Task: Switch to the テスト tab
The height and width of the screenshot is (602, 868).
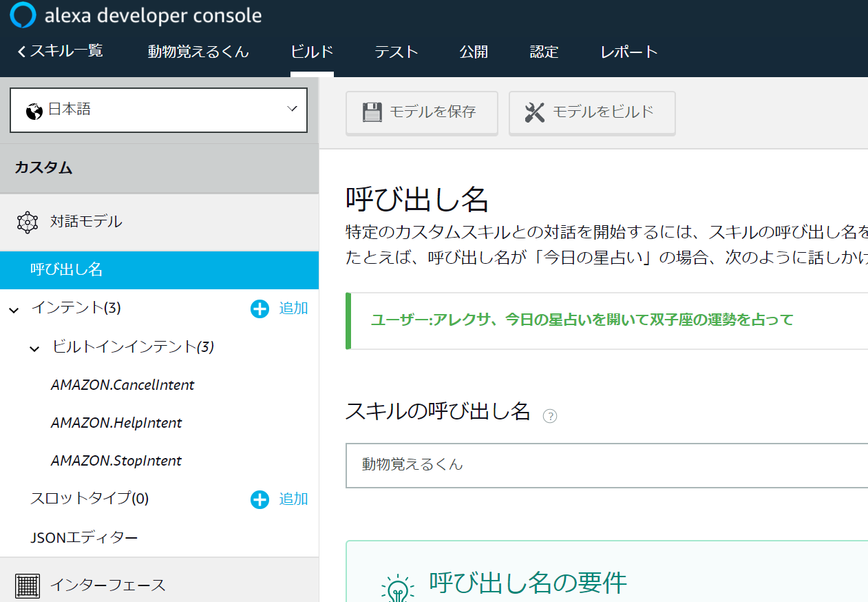Action: click(396, 52)
